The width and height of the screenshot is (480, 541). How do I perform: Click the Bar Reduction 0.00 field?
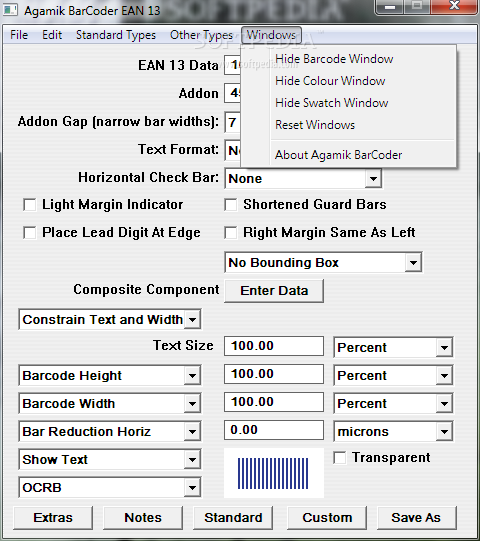[x=274, y=430]
